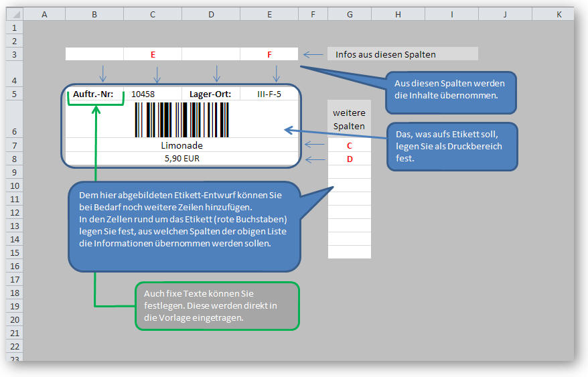Select row 7 header
This screenshot has width=588, height=377.
tap(15, 145)
